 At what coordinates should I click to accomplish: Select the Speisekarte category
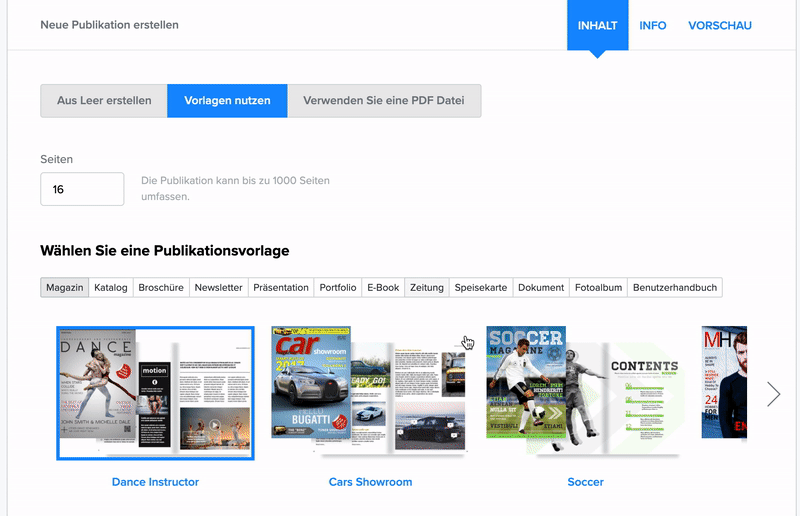pos(481,288)
